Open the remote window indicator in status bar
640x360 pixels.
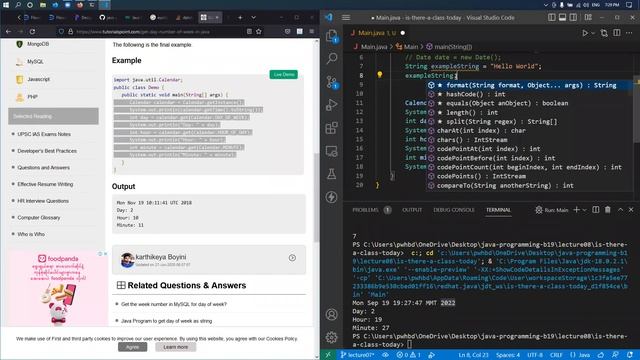pyautogui.click(x=328, y=355)
